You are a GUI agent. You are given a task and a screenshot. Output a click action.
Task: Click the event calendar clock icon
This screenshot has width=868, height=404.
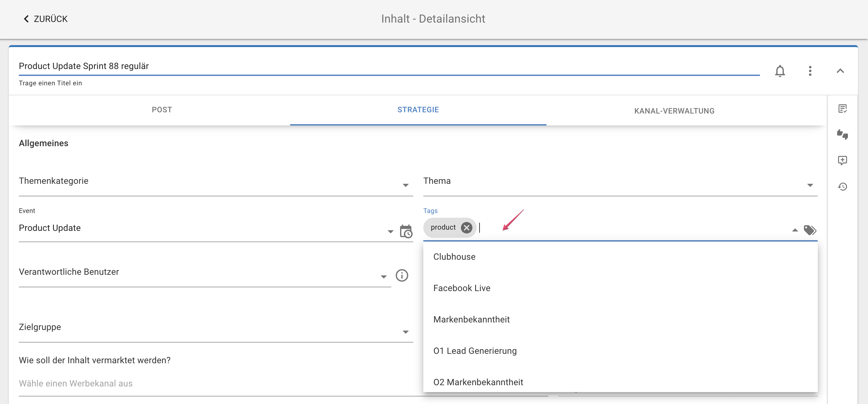point(406,231)
